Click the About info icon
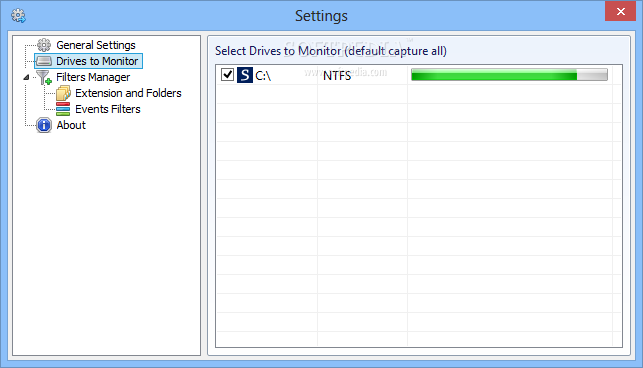The width and height of the screenshot is (643, 368). pyautogui.click(x=44, y=125)
